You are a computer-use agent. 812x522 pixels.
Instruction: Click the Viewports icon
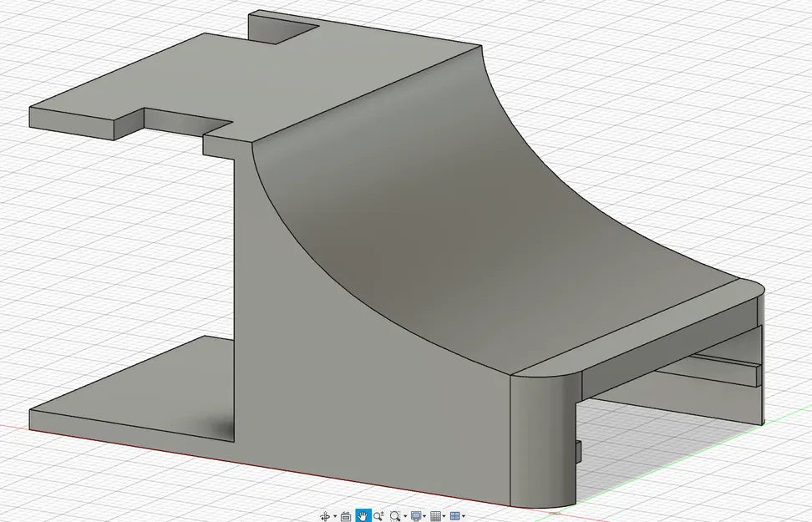click(x=454, y=516)
